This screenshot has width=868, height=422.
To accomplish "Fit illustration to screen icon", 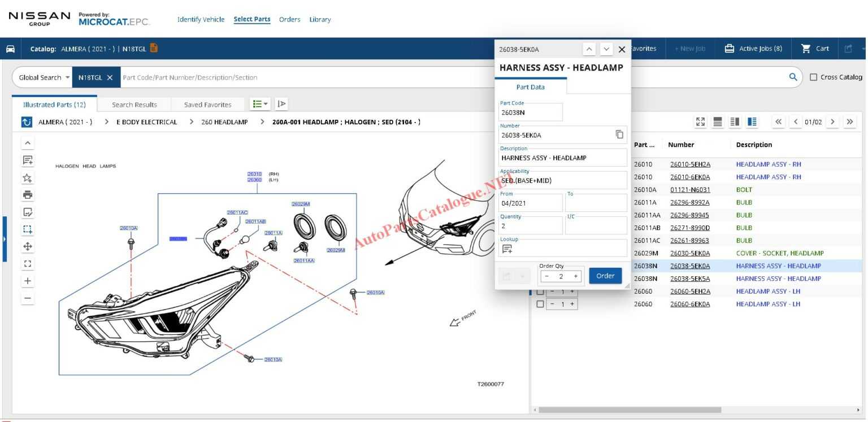I will 28,263.
